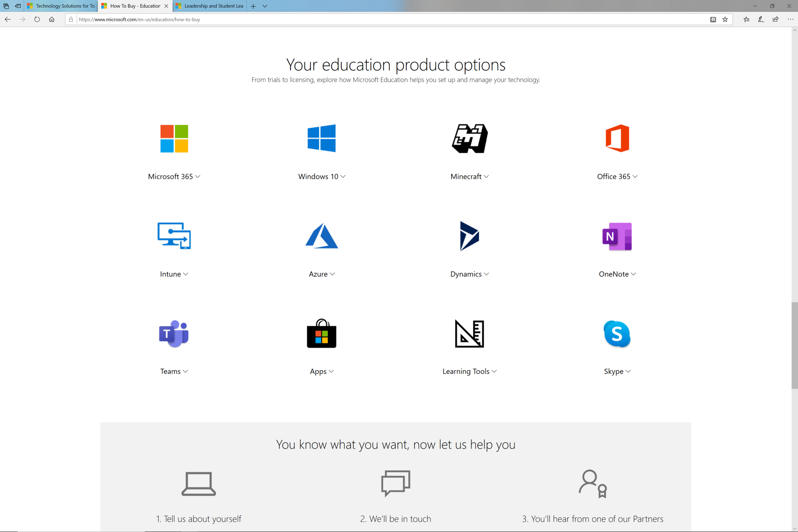The height and width of the screenshot is (532, 798).
Task: Expand the Microsoft 365 dropdown
Action: click(174, 176)
